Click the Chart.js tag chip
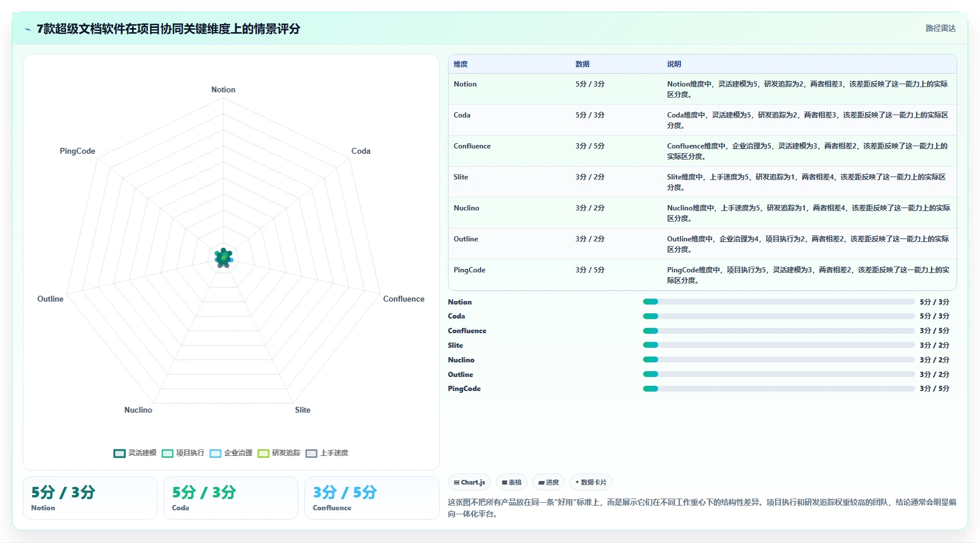This screenshot has height=543, width=980. click(x=470, y=482)
